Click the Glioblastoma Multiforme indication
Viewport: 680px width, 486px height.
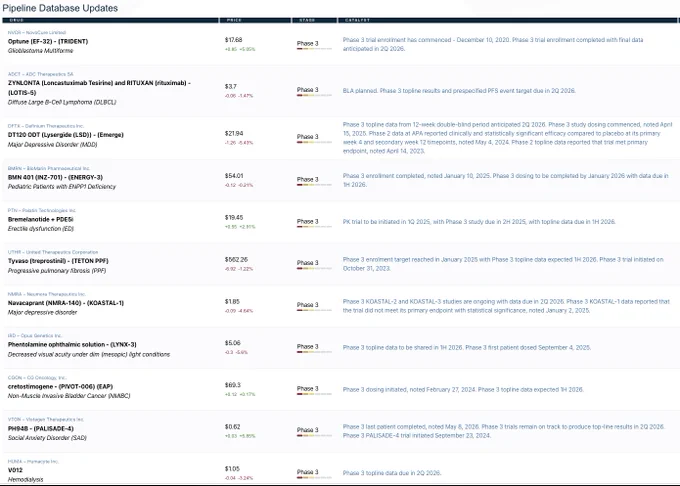pyautogui.click(x=40, y=51)
